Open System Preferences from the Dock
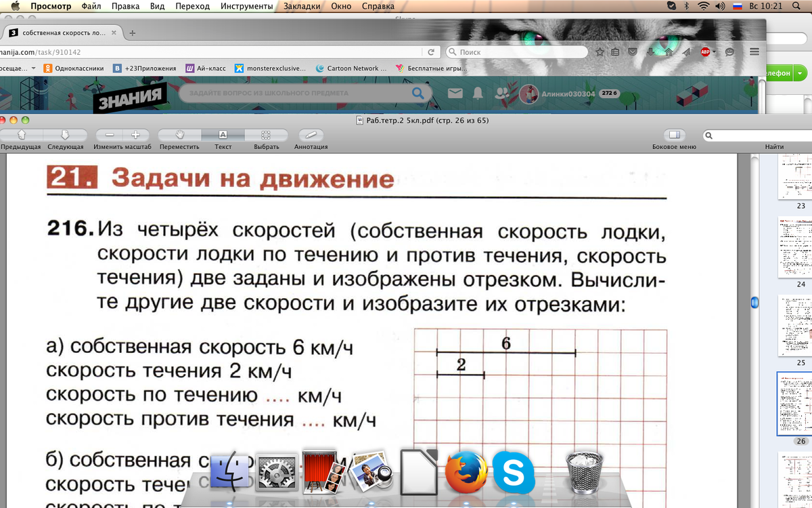 tap(276, 473)
